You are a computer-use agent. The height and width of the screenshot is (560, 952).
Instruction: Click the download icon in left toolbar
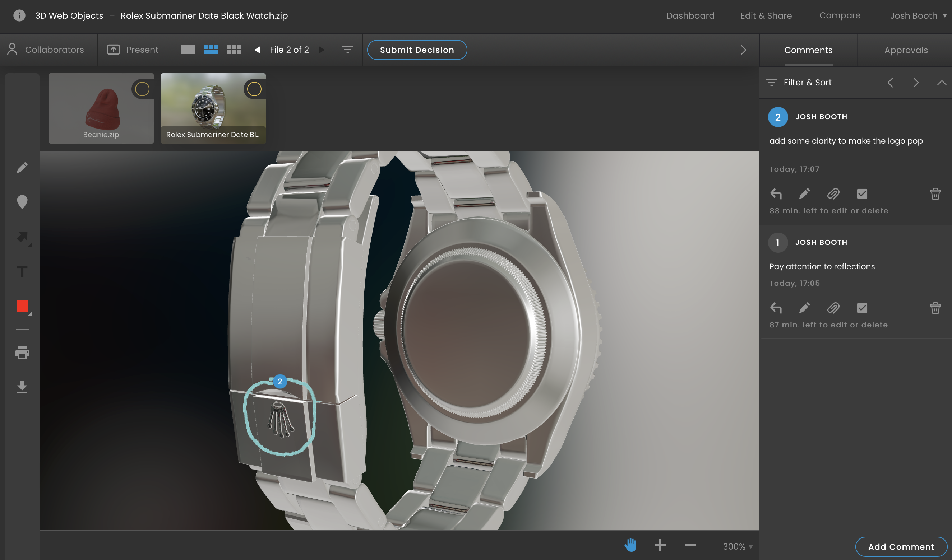[x=22, y=387]
